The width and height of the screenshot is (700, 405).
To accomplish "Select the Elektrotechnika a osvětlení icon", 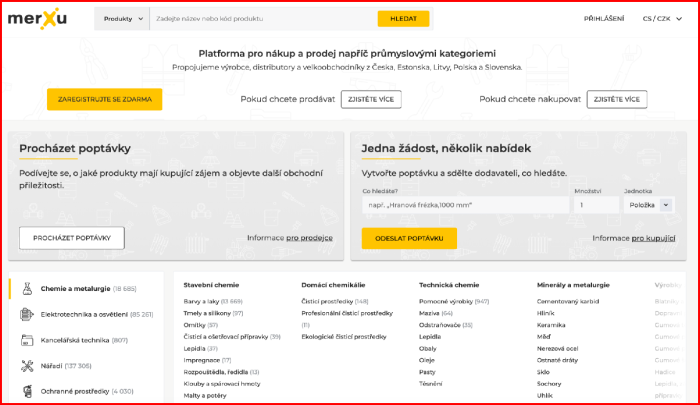I will click(x=27, y=314).
